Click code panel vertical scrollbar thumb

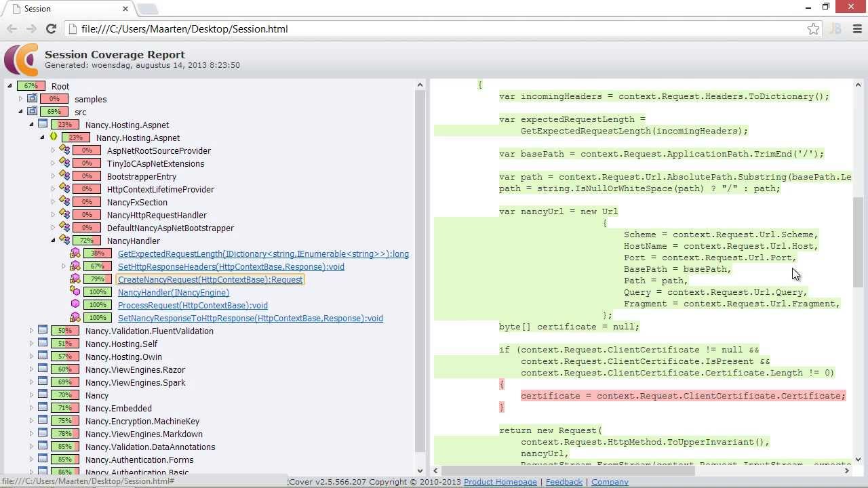858,243
